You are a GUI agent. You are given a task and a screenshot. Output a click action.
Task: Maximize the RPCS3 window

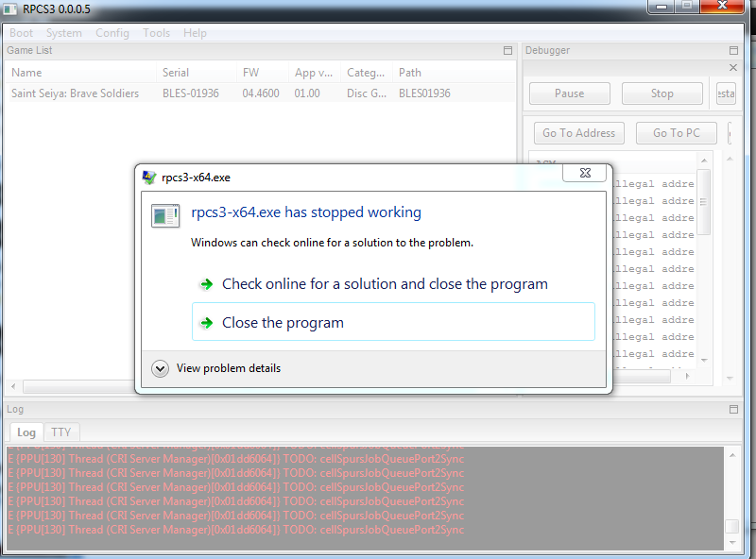[x=687, y=7]
